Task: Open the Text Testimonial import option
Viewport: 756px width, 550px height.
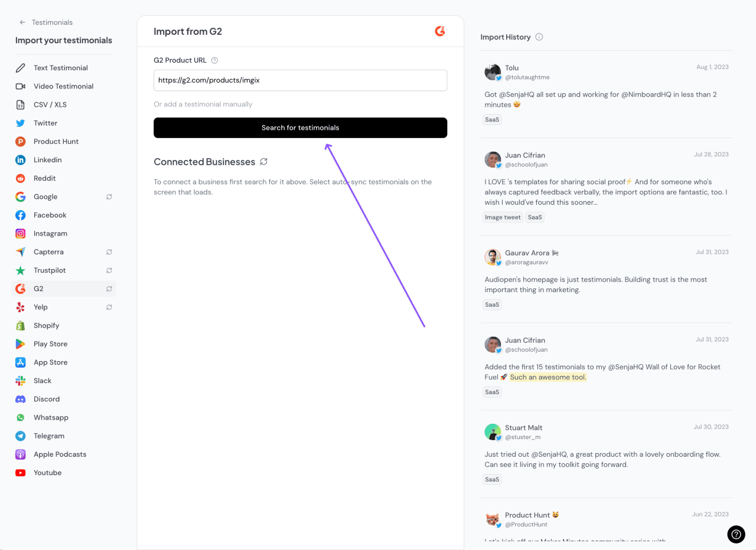Action: pyautogui.click(x=65, y=68)
